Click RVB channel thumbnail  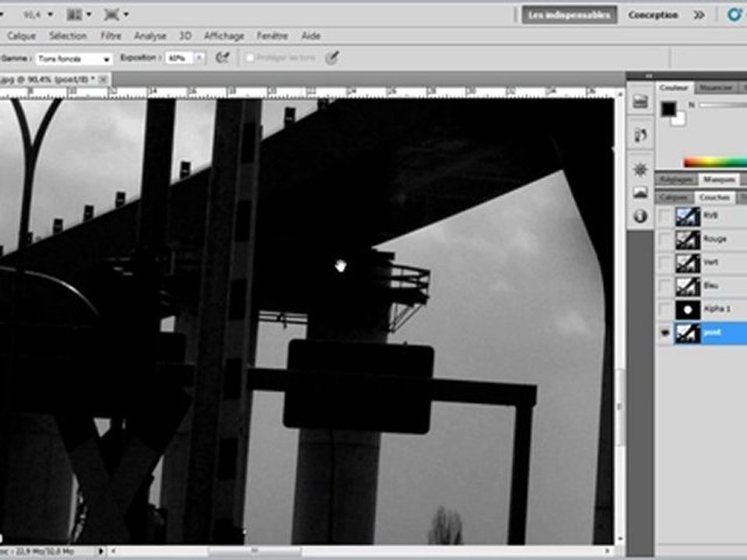[x=687, y=215]
